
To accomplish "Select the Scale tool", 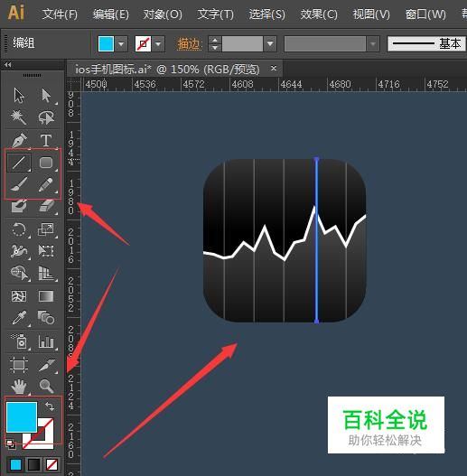I will tap(46, 229).
